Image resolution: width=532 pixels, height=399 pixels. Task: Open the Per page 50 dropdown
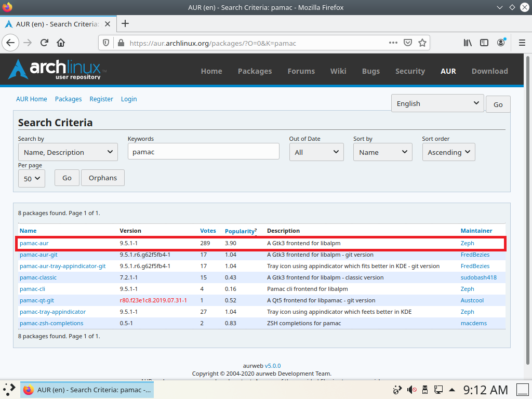[x=32, y=178]
